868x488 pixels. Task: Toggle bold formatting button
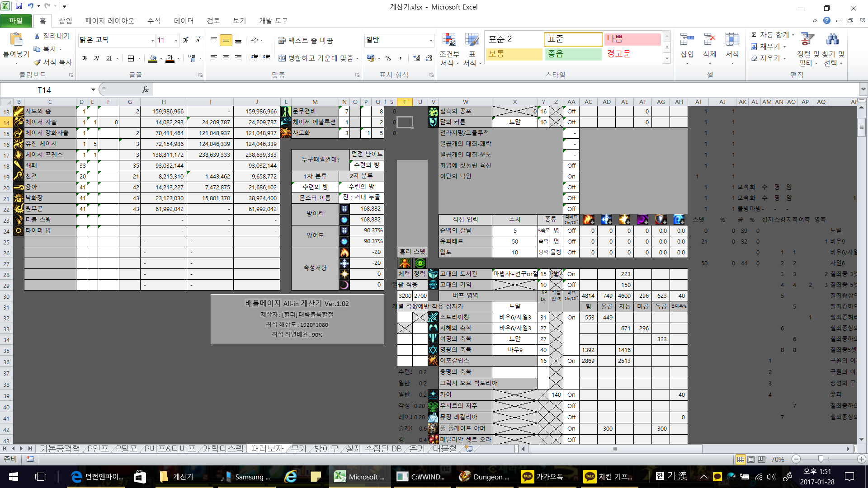85,58
